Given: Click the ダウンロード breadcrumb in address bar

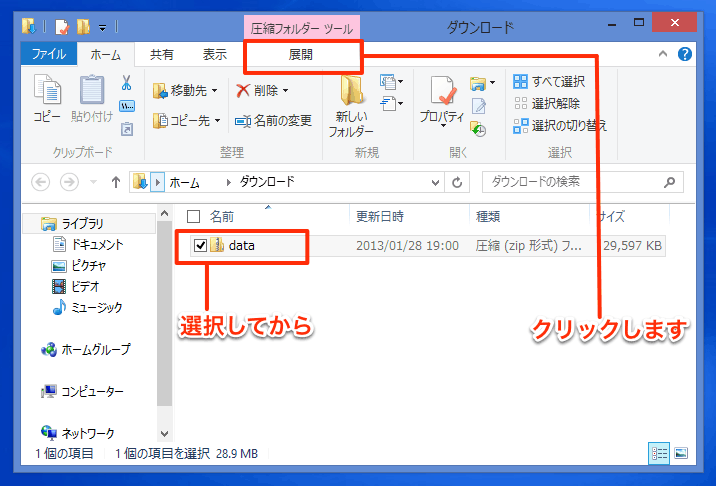Looking at the screenshot, I should pyautogui.click(x=267, y=182).
